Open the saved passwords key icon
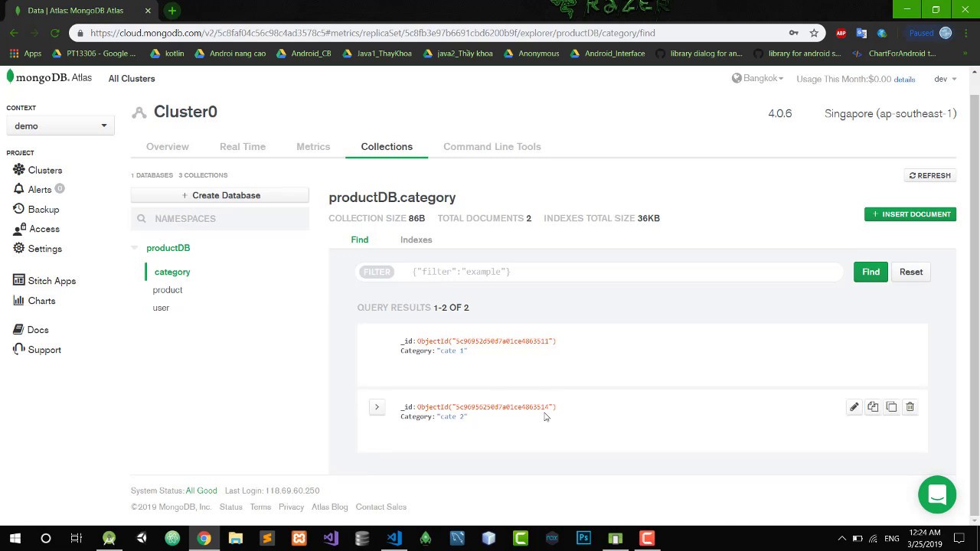Viewport: 980px width, 551px height. [x=794, y=33]
